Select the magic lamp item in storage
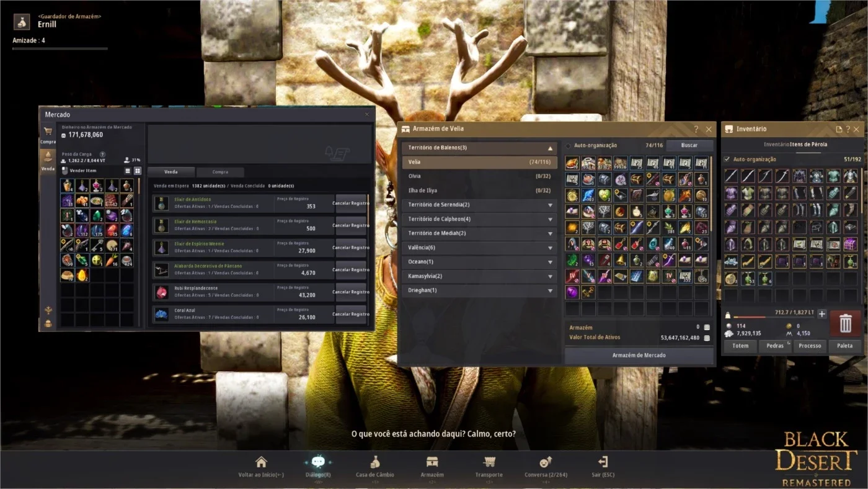This screenshot has height=489, width=868. (x=653, y=195)
